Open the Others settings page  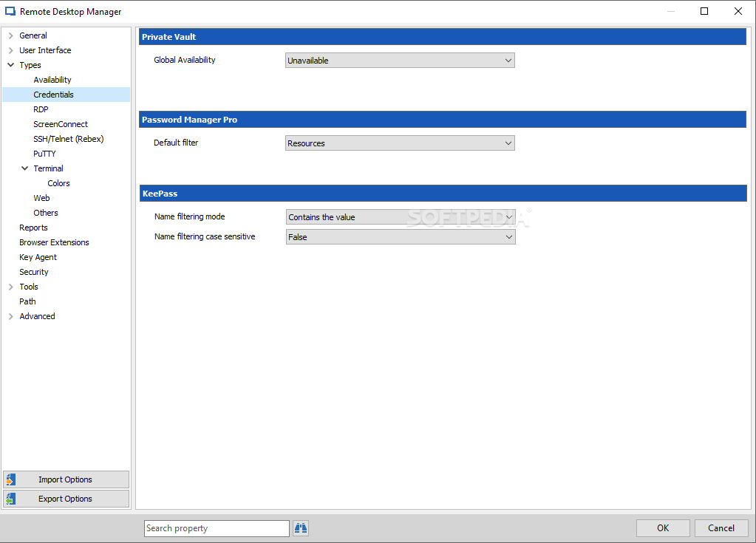[x=46, y=213]
